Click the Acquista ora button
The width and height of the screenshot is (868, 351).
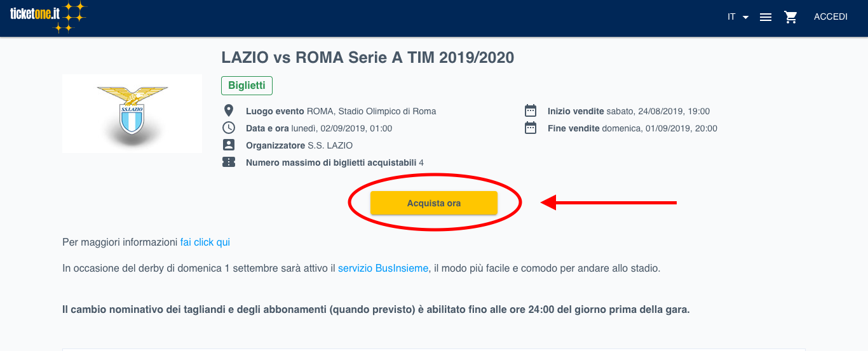434,203
